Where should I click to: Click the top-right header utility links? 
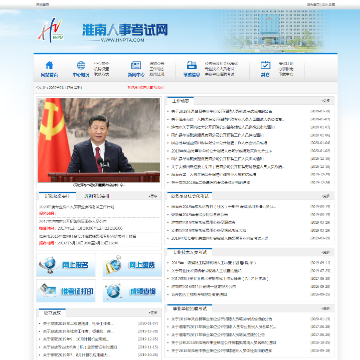pos(321,4)
